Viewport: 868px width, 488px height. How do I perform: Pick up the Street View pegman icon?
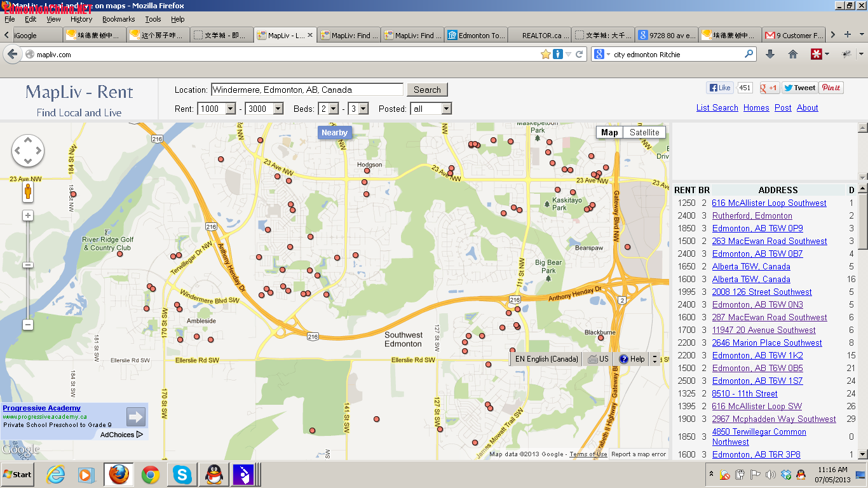[x=28, y=191]
